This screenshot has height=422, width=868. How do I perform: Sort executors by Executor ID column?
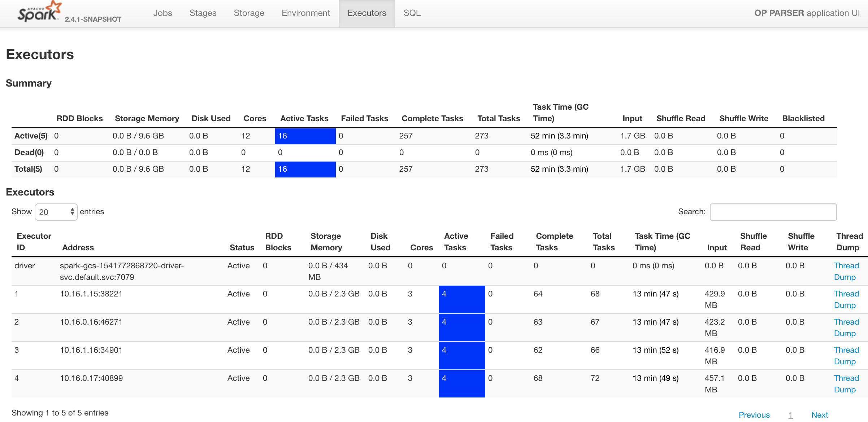pos(34,242)
